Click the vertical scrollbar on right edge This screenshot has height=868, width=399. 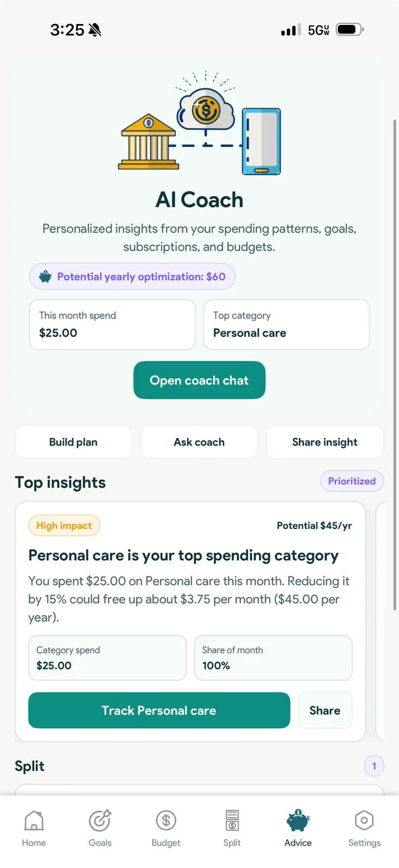click(395, 363)
